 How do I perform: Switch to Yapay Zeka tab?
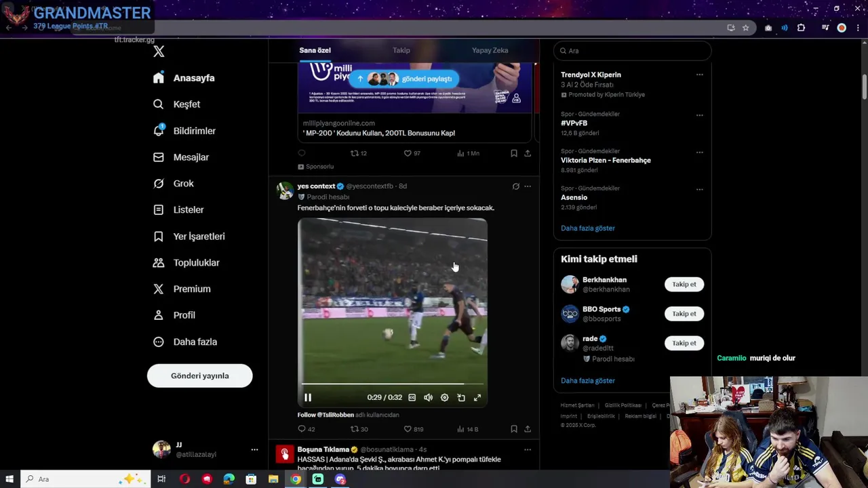pos(490,50)
